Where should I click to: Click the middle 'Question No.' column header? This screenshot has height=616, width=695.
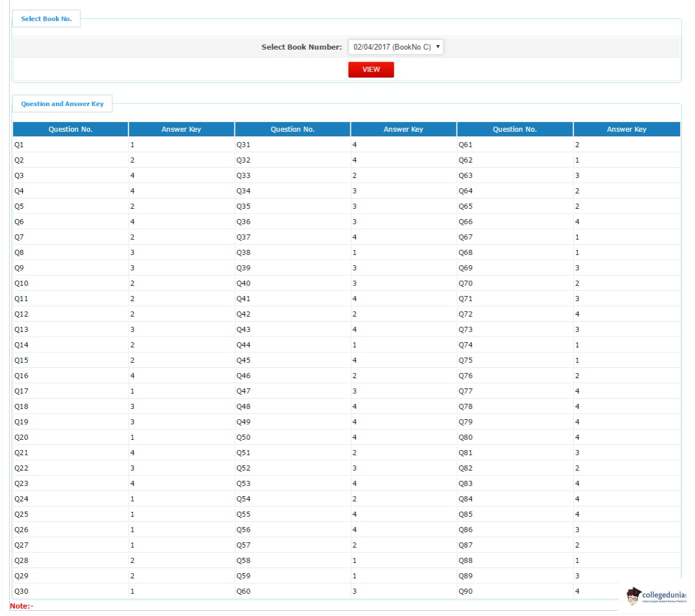click(292, 129)
